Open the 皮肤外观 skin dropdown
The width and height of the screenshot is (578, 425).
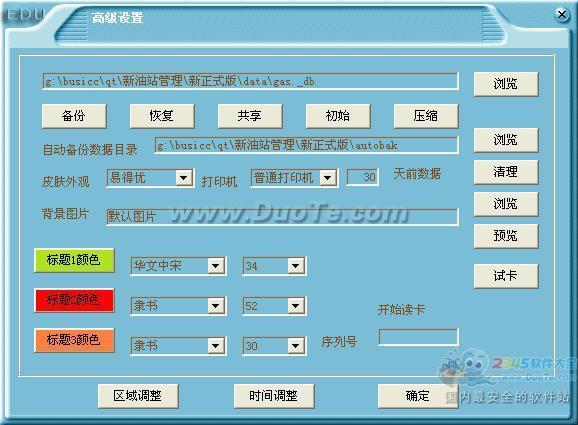tap(184, 178)
